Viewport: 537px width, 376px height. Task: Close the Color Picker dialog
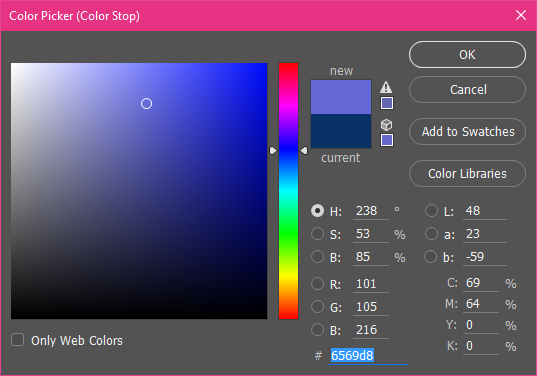521,15
